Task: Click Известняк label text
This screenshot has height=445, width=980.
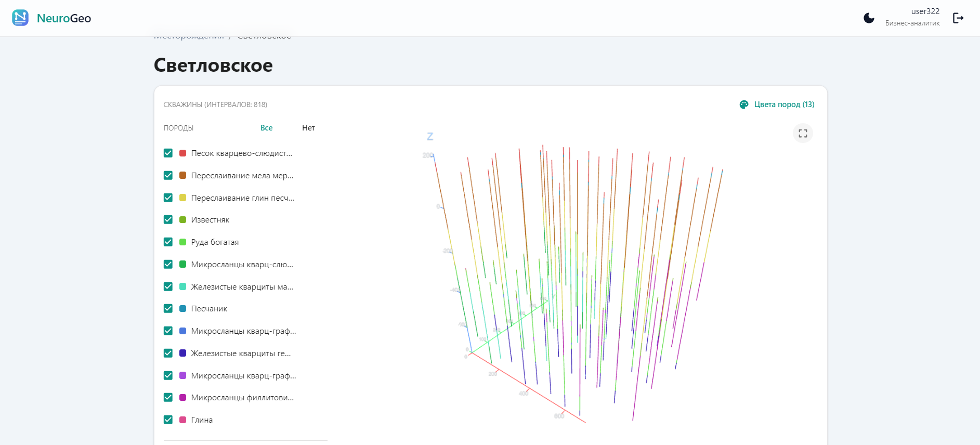Action: [x=210, y=220]
